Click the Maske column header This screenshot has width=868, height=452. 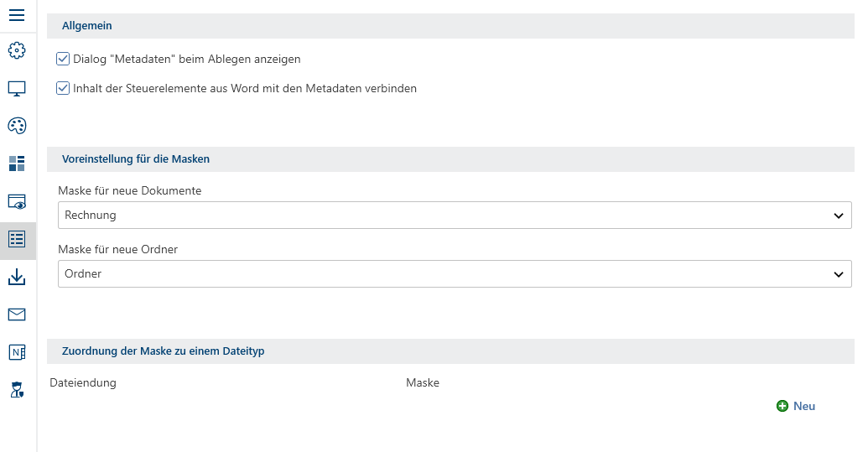pos(423,383)
